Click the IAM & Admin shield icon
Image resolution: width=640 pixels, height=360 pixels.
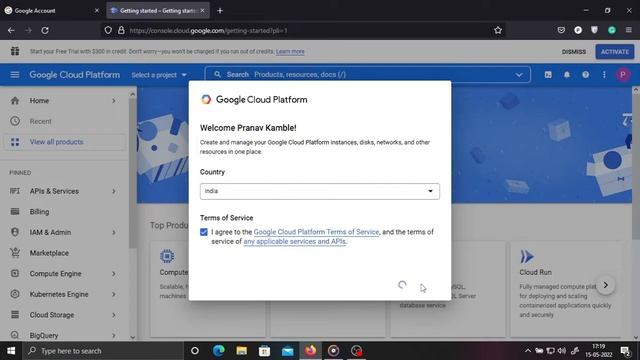coord(15,232)
